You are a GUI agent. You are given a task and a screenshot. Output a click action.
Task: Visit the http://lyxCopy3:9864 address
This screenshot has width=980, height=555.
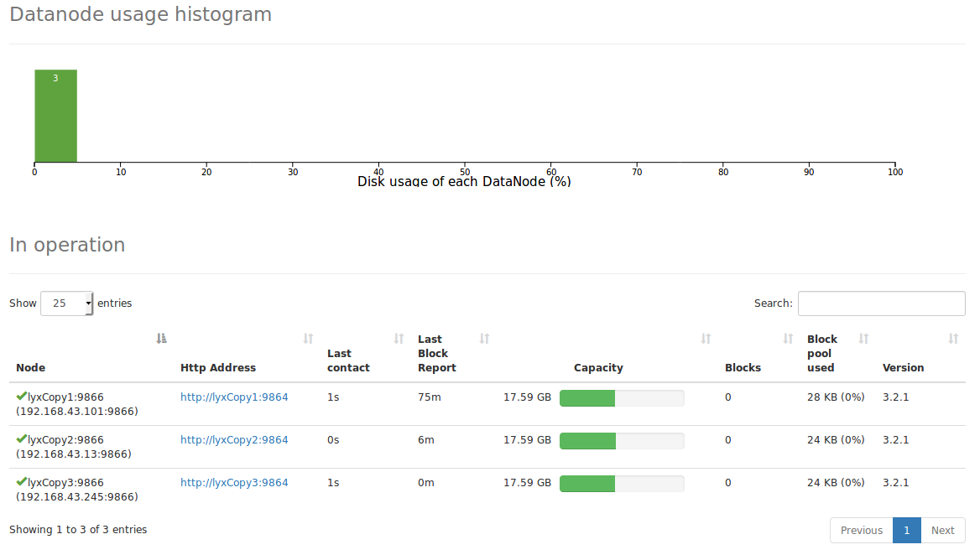234,483
